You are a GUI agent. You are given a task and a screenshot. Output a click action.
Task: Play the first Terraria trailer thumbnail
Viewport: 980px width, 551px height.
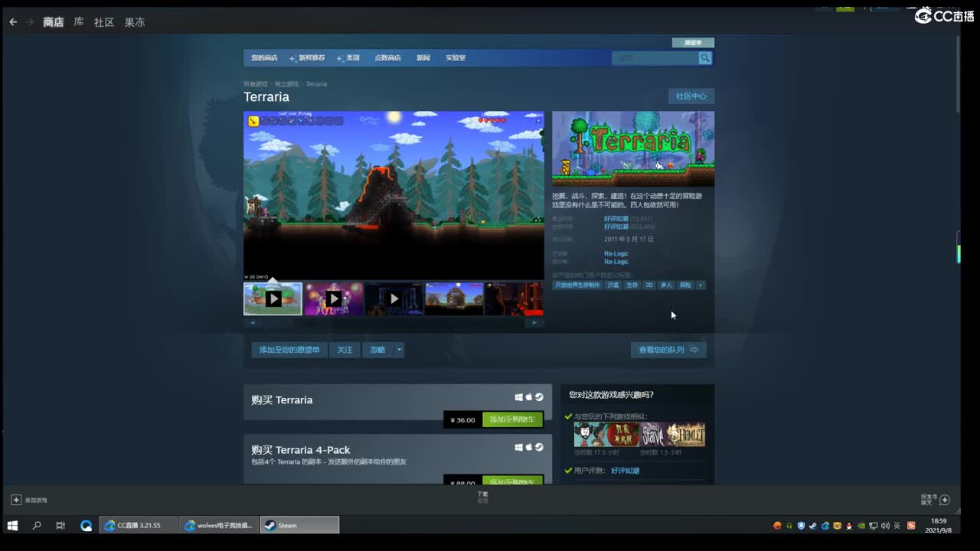[x=273, y=298]
